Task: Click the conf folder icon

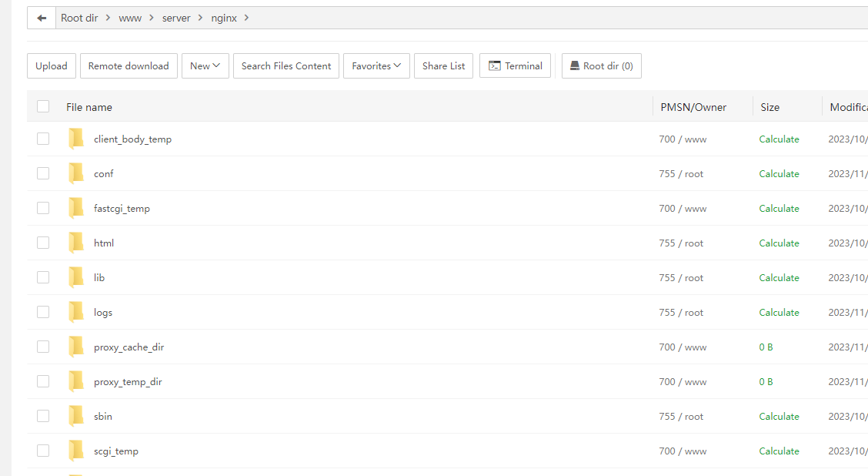Action: tap(76, 173)
